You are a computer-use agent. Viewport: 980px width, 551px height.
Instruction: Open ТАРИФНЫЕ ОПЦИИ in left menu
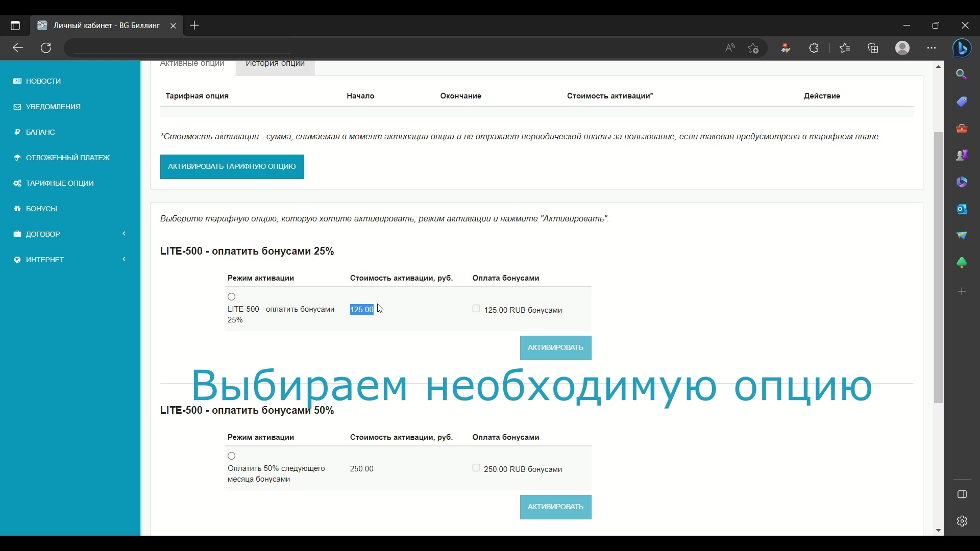pos(60,183)
